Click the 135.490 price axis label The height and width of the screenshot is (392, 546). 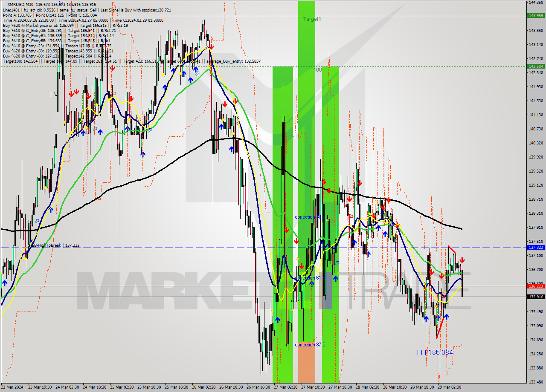click(536, 311)
